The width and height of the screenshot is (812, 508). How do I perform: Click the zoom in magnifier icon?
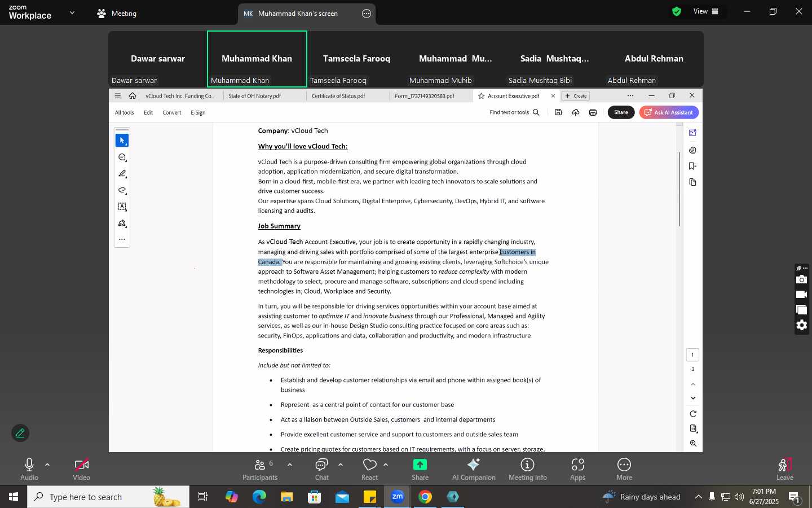point(693,444)
